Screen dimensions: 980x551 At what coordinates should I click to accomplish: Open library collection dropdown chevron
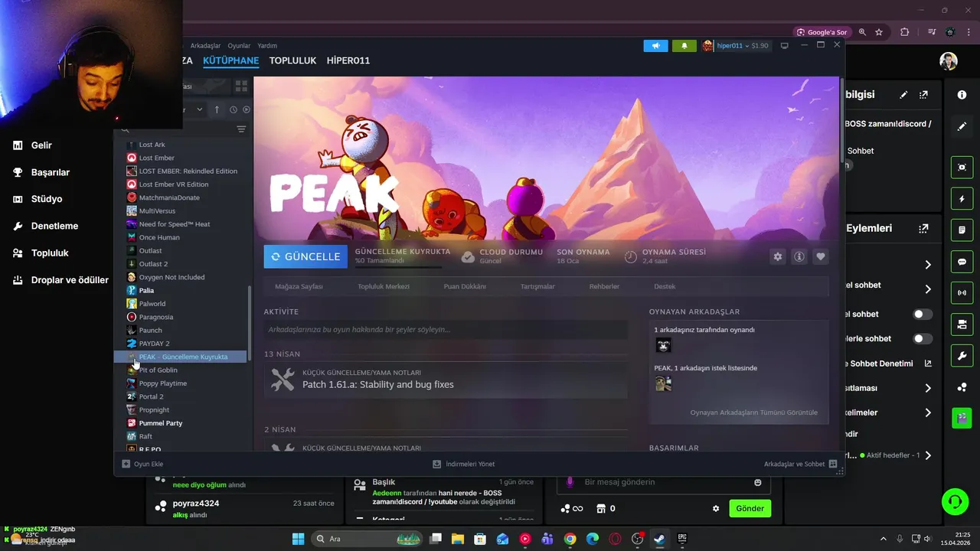200,109
